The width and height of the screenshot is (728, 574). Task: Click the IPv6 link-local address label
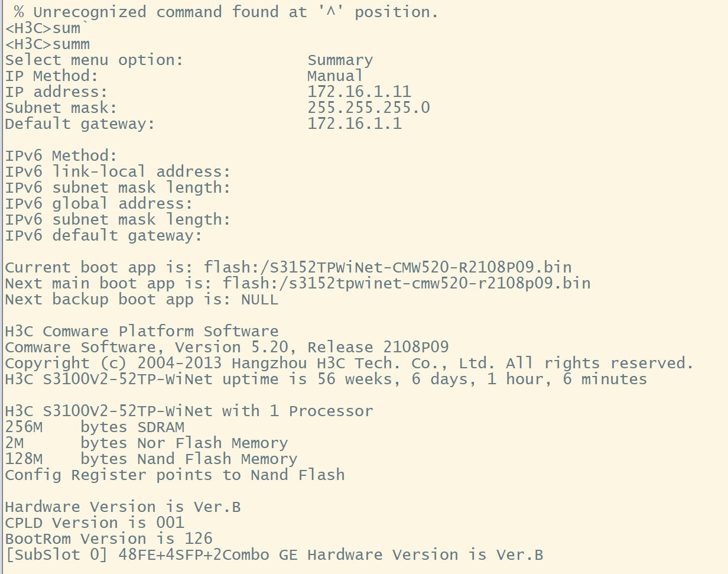(x=118, y=171)
